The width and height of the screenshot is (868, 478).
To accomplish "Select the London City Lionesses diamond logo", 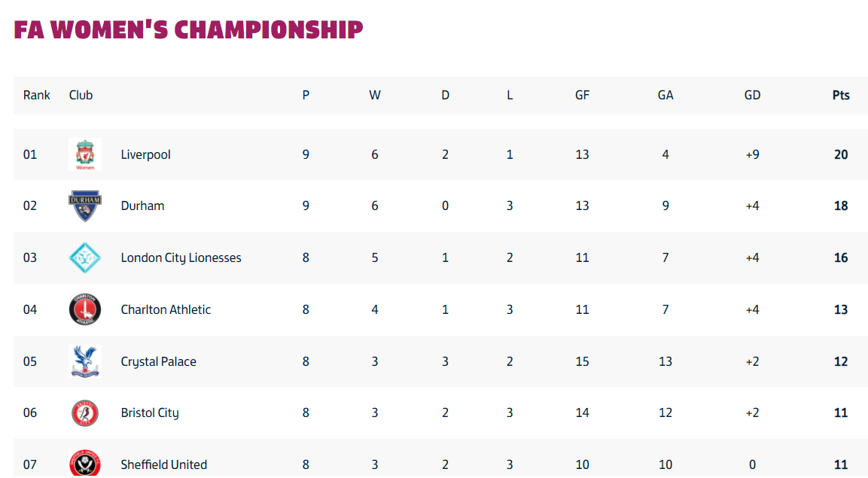I will [85, 257].
